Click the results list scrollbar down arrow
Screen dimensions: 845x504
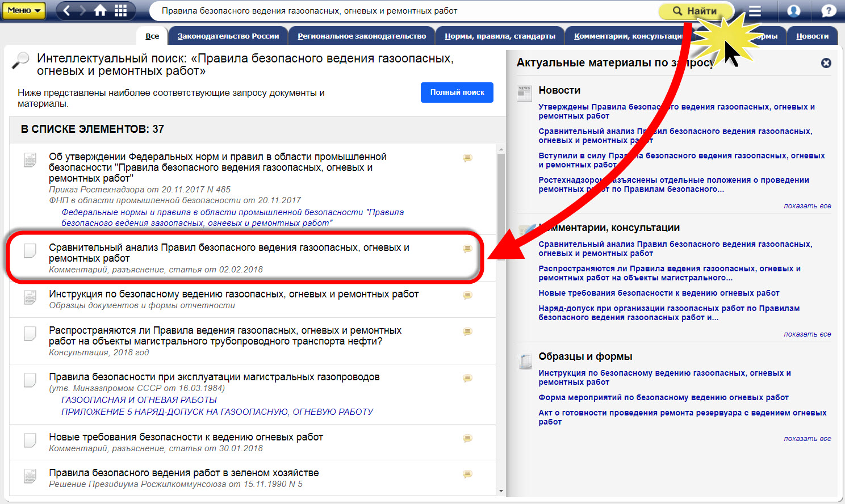[x=501, y=491]
